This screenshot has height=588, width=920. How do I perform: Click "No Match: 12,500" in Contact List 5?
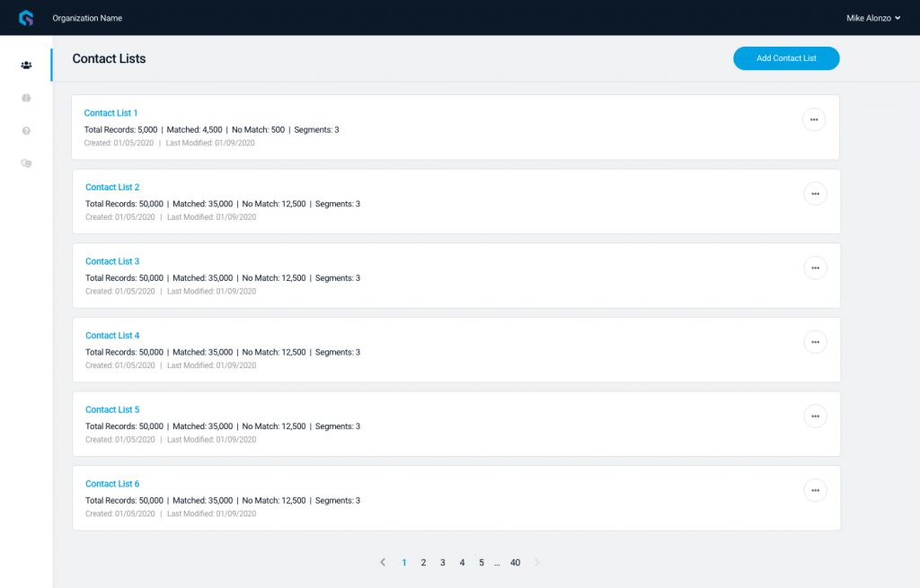[x=274, y=426]
